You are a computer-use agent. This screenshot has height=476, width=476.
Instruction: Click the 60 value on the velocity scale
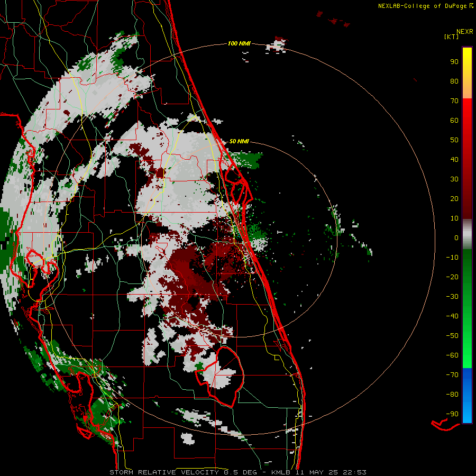(454, 120)
